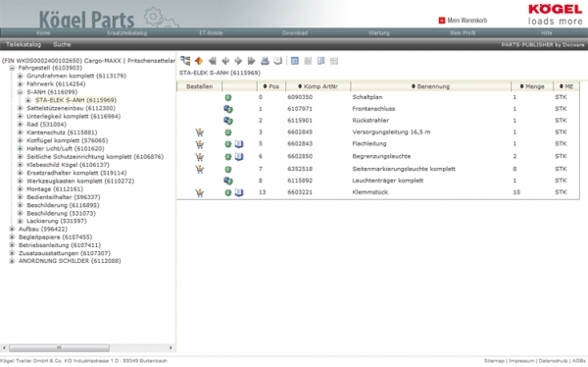Switch to the Teilekatalog tab
This screenshot has height=367, width=588.
[24, 45]
